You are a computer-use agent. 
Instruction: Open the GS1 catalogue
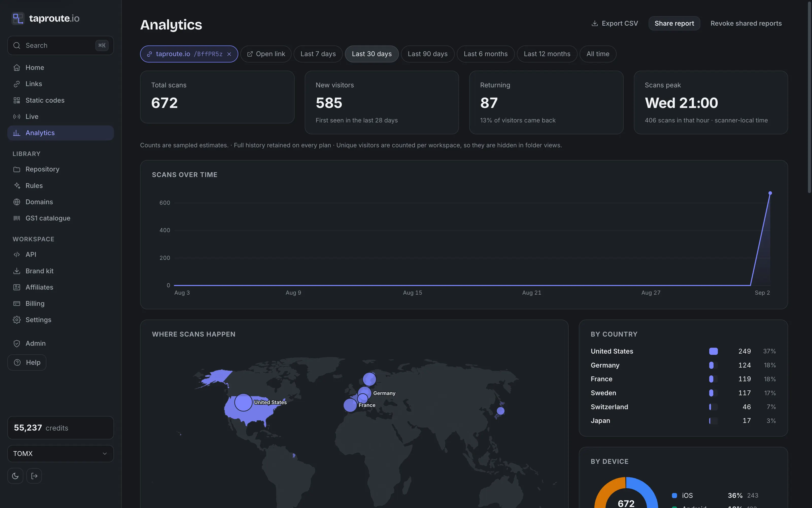[60, 218]
